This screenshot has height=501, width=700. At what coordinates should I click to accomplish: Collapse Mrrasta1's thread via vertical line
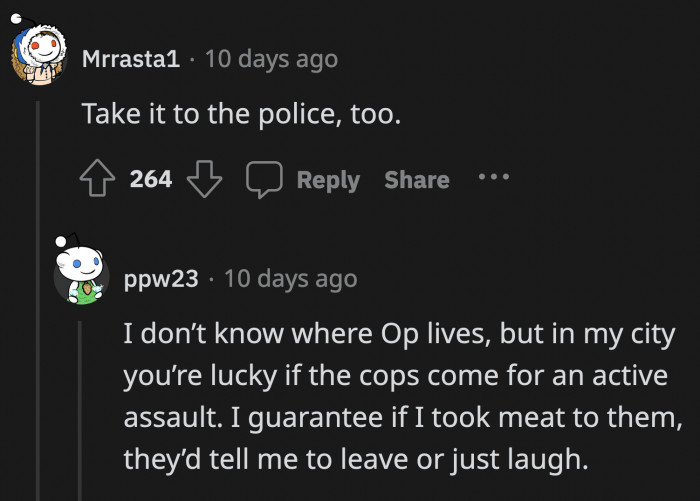[x=38, y=300]
